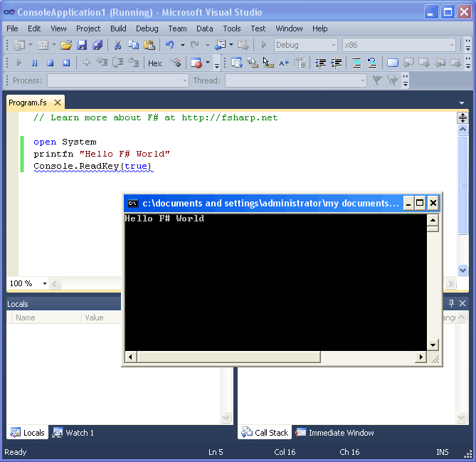The height and width of the screenshot is (462, 476).
Task: Click the Copy toolbar icon
Action: [x=133, y=46]
